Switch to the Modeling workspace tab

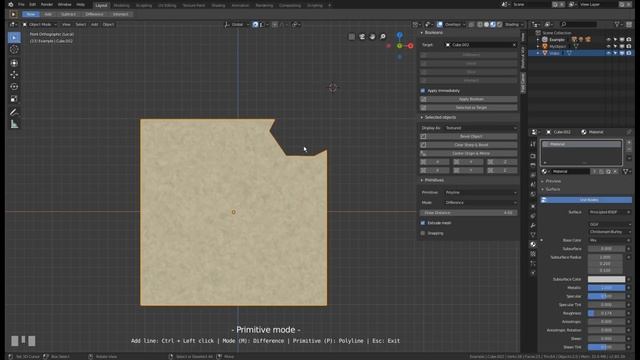point(121,5)
